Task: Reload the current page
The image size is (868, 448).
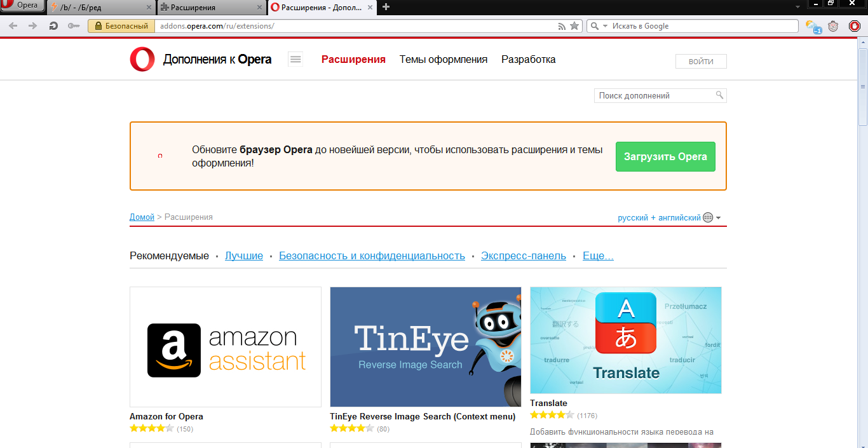Action: click(53, 26)
